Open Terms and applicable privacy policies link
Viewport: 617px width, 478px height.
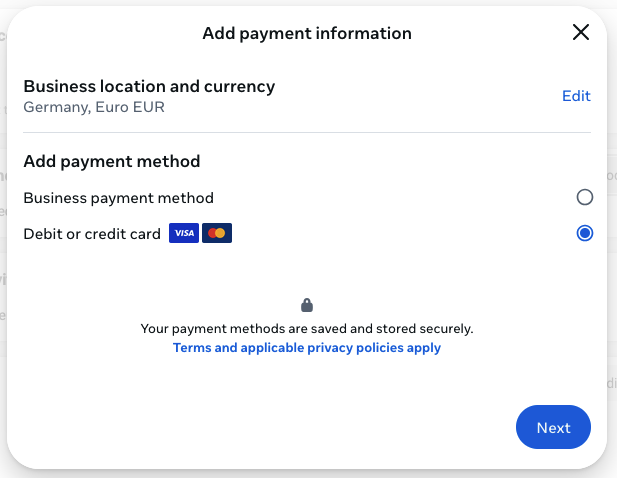click(x=307, y=348)
